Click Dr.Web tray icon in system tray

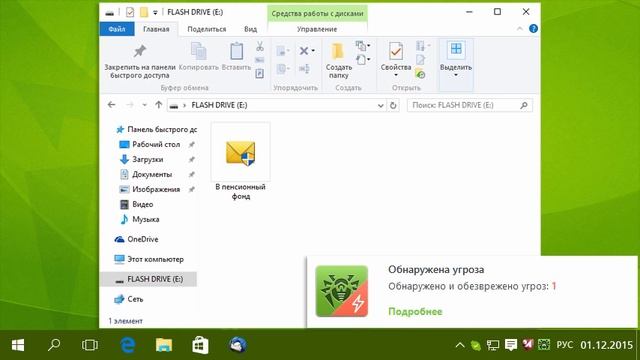(544, 345)
